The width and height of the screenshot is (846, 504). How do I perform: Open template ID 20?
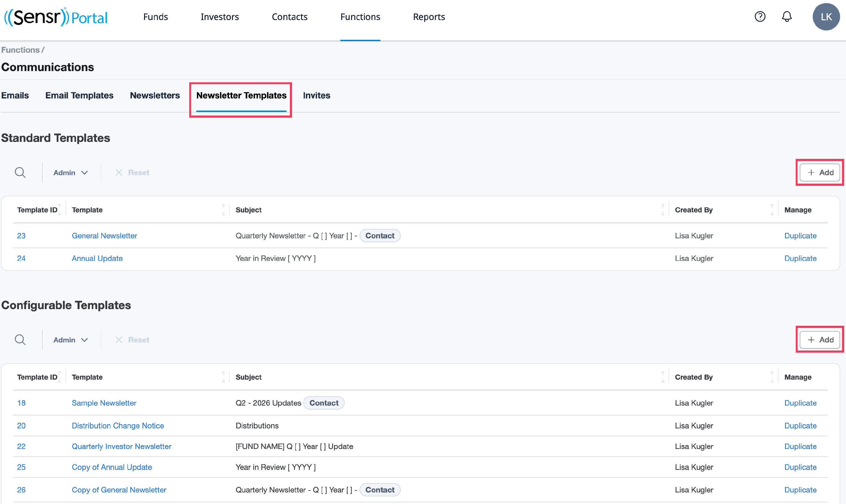click(x=21, y=426)
